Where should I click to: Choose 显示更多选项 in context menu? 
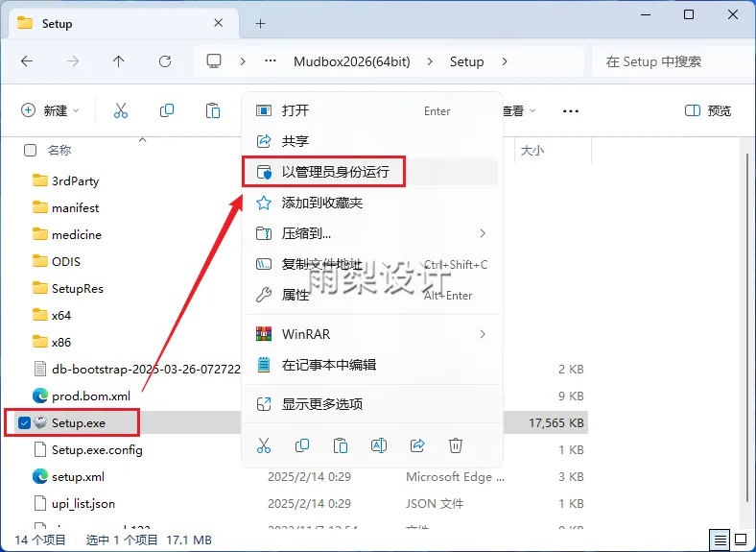coord(371,404)
